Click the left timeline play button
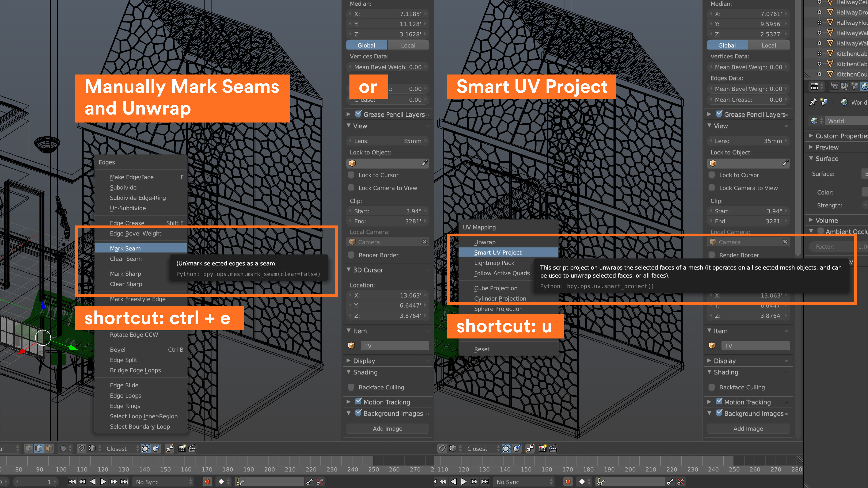 103,481
